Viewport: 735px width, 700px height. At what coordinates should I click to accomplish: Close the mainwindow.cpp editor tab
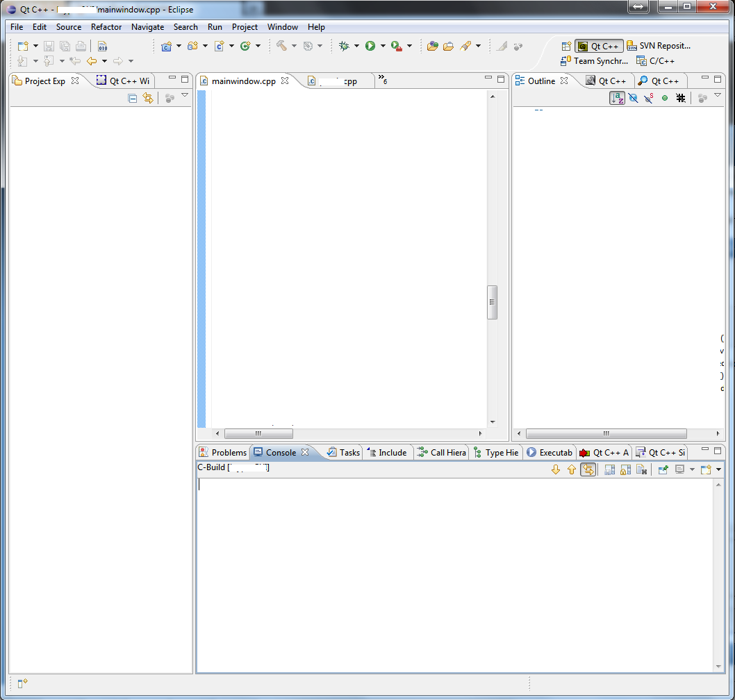(285, 81)
